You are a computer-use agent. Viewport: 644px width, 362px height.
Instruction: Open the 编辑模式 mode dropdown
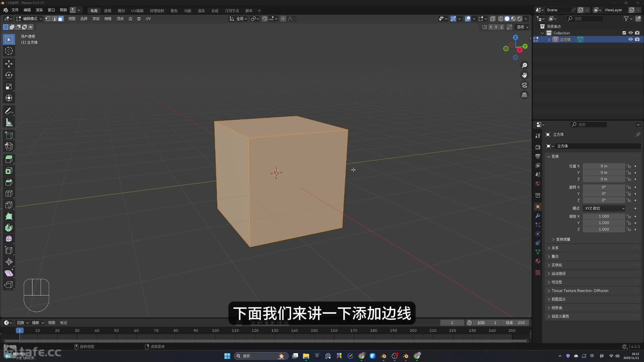tap(30, 19)
